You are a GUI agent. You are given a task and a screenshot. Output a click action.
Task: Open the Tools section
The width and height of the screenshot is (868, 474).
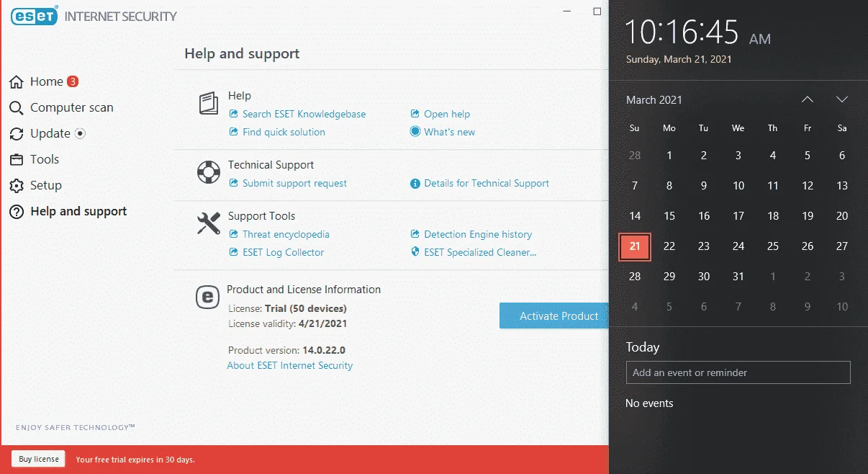point(45,160)
